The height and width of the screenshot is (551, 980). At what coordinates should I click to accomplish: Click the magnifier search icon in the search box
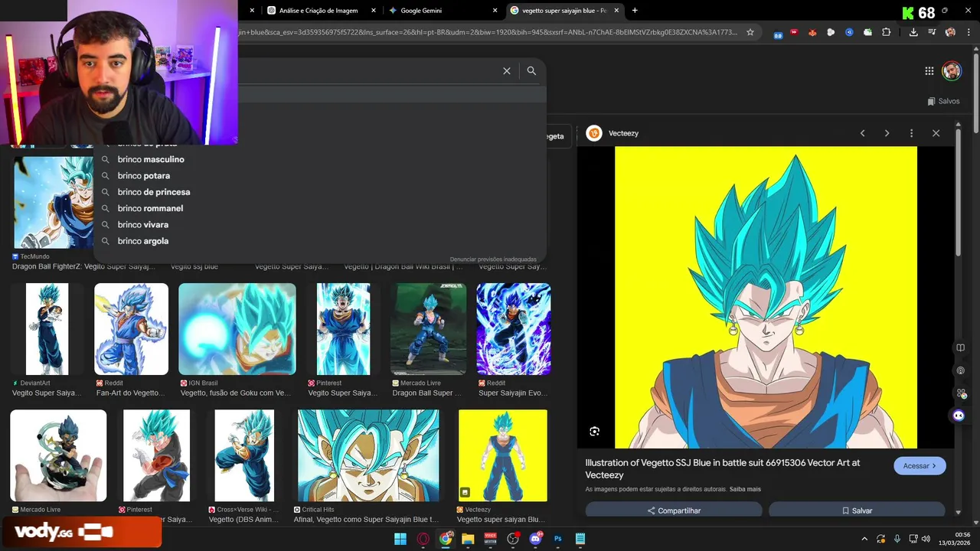coord(531,70)
